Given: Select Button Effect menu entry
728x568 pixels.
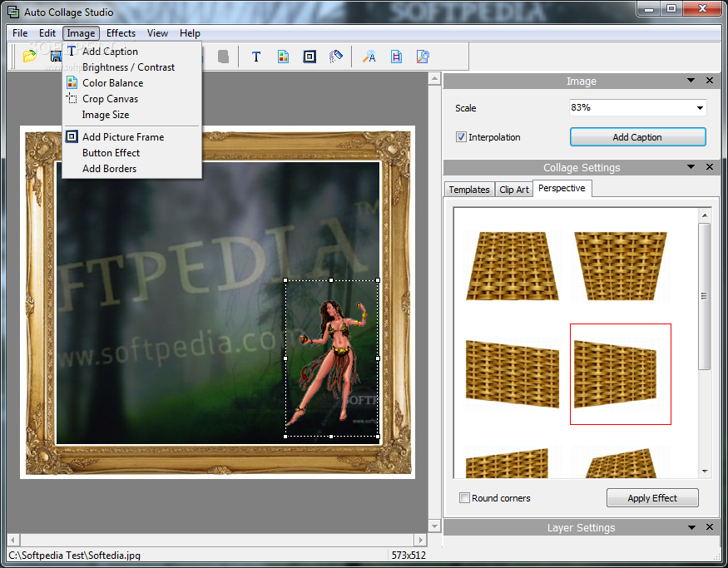Looking at the screenshot, I should click(111, 153).
